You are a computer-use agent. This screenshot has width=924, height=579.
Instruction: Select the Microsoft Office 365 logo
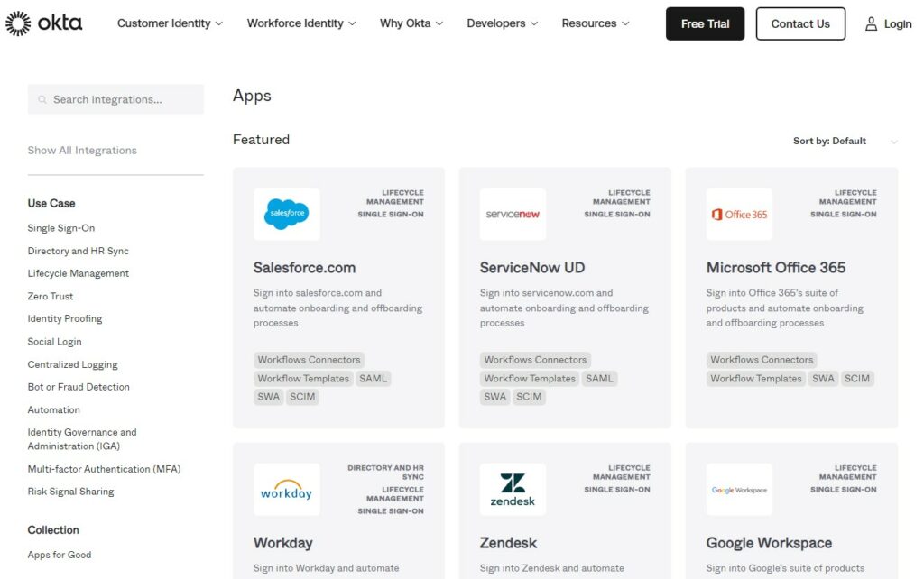click(739, 214)
